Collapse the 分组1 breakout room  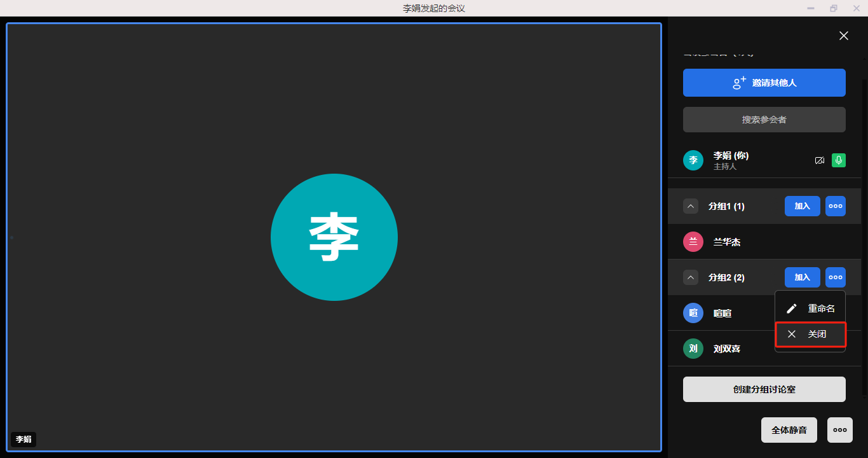click(x=691, y=206)
